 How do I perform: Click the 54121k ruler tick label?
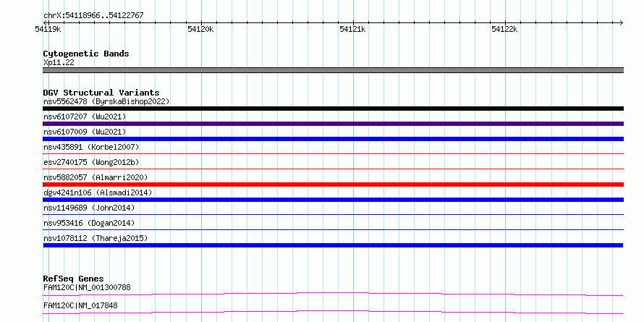(353, 29)
